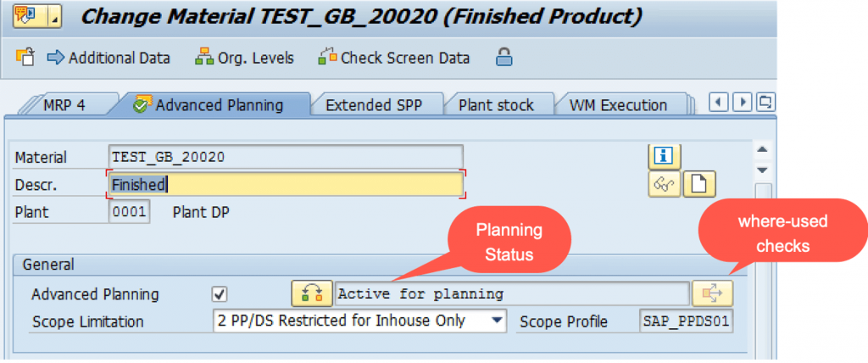Open the Plant stock tab

tap(496, 105)
